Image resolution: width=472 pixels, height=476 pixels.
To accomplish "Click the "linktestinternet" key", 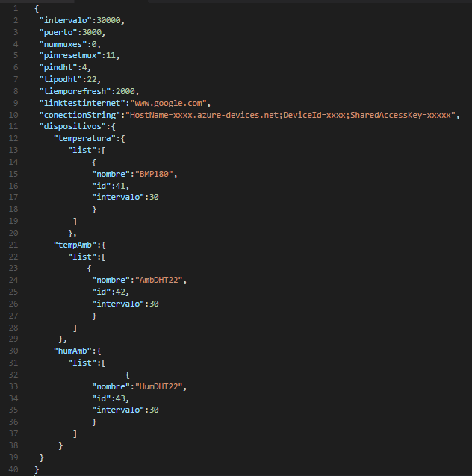I will (82, 103).
